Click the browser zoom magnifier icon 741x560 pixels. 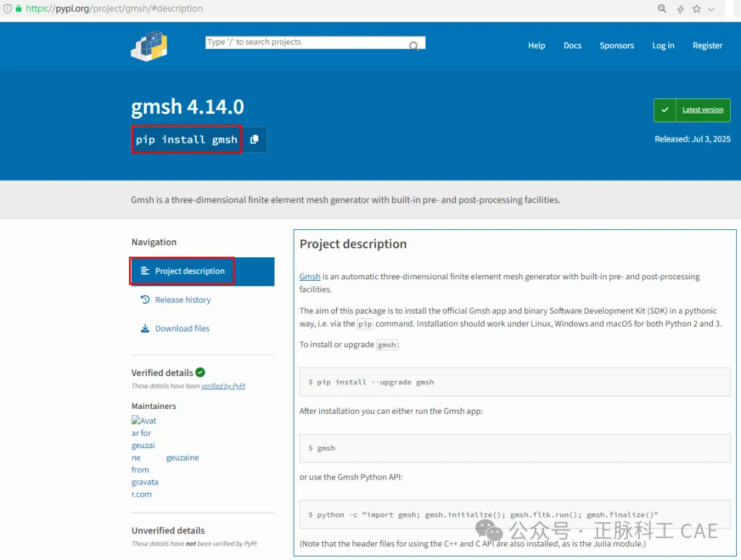[x=662, y=9]
